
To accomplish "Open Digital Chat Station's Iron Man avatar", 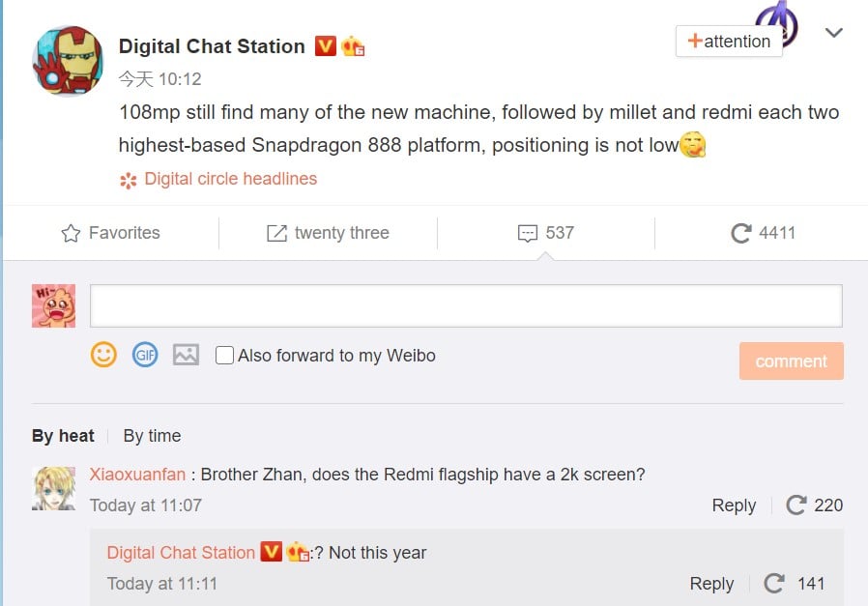I will point(68,60).
